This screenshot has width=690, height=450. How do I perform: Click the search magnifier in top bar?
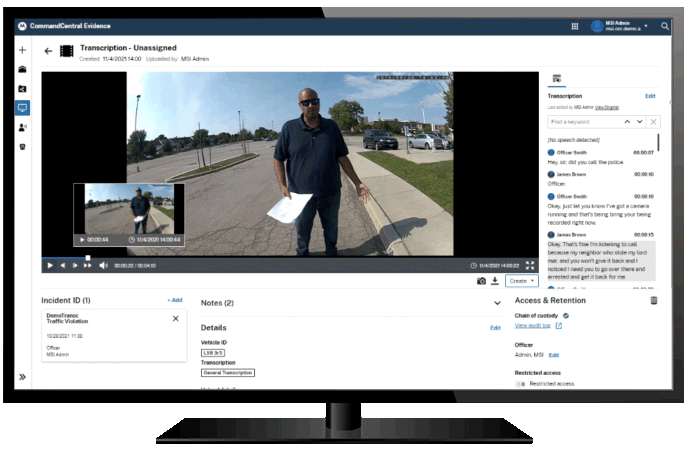point(666,26)
